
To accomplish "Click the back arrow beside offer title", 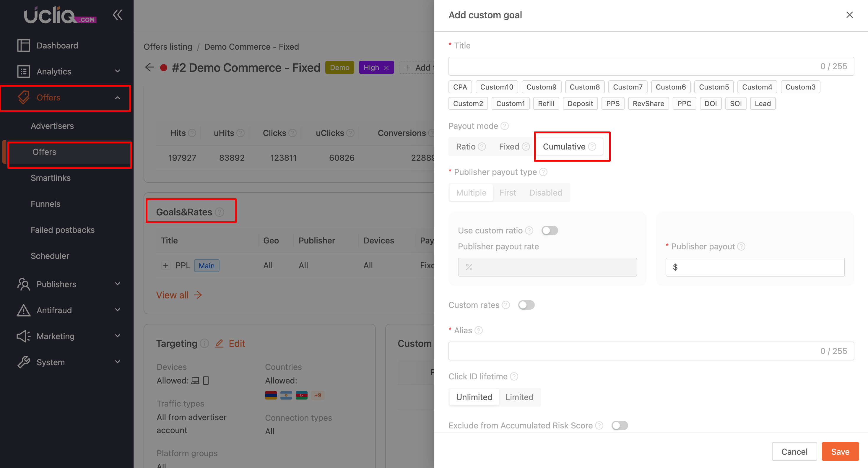I will [149, 67].
